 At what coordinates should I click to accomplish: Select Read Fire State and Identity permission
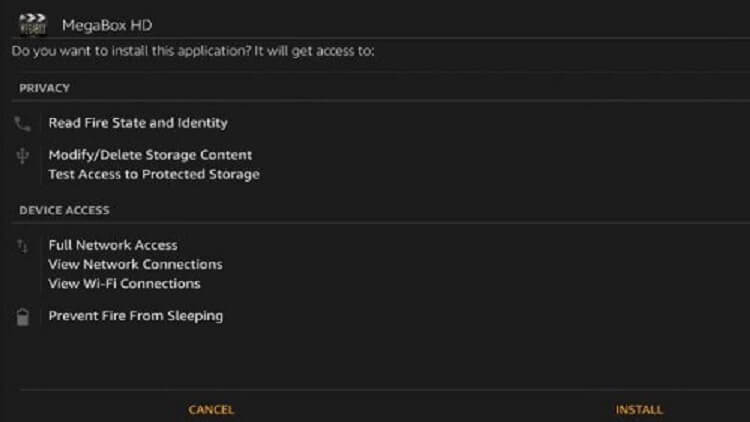(138, 123)
